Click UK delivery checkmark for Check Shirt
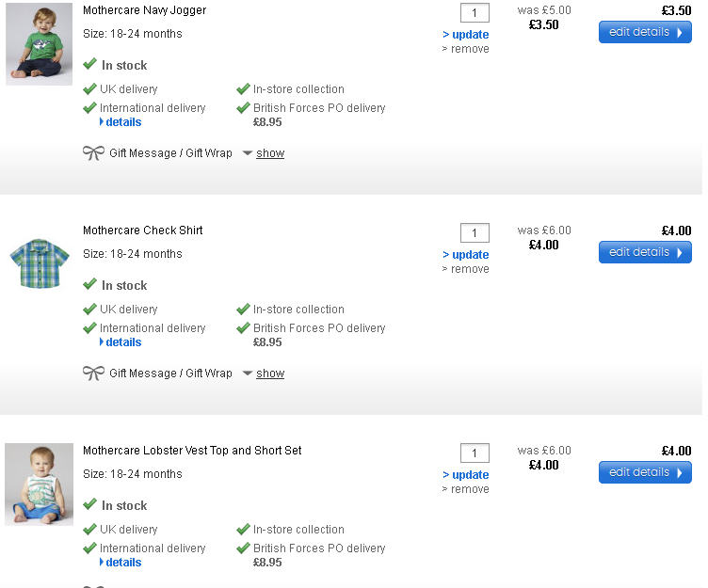 point(89,310)
